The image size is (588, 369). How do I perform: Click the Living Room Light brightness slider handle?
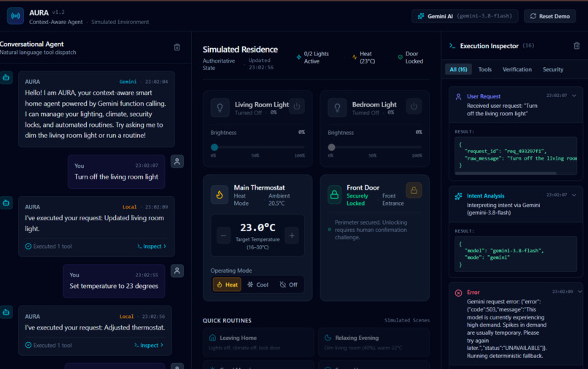[214, 147]
